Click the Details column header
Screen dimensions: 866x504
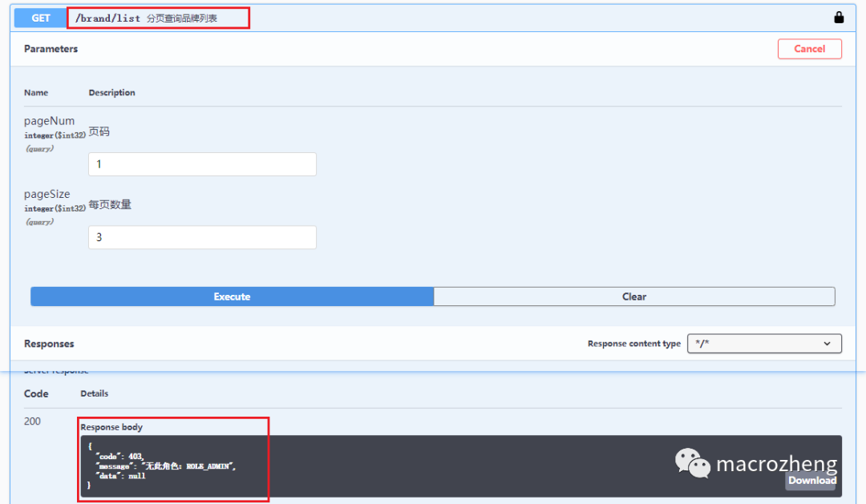[94, 393]
